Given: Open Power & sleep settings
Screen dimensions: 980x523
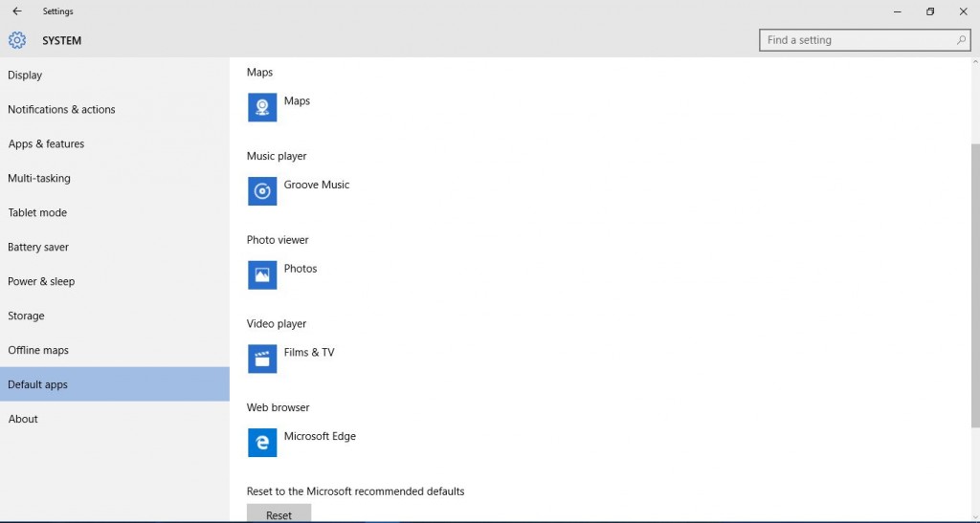Looking at the screenshot, I should tap(115, 281).
